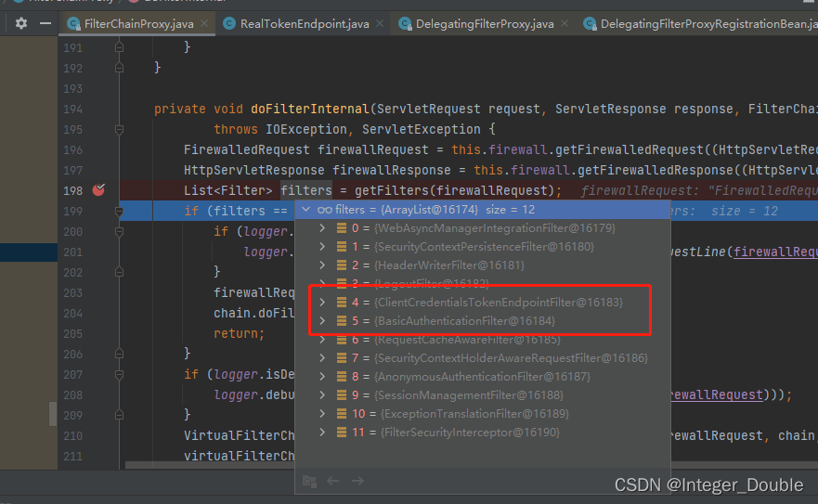Expand FilterSecurityInterceptor entry 11
818x504 pixels.
coord(322,432)
